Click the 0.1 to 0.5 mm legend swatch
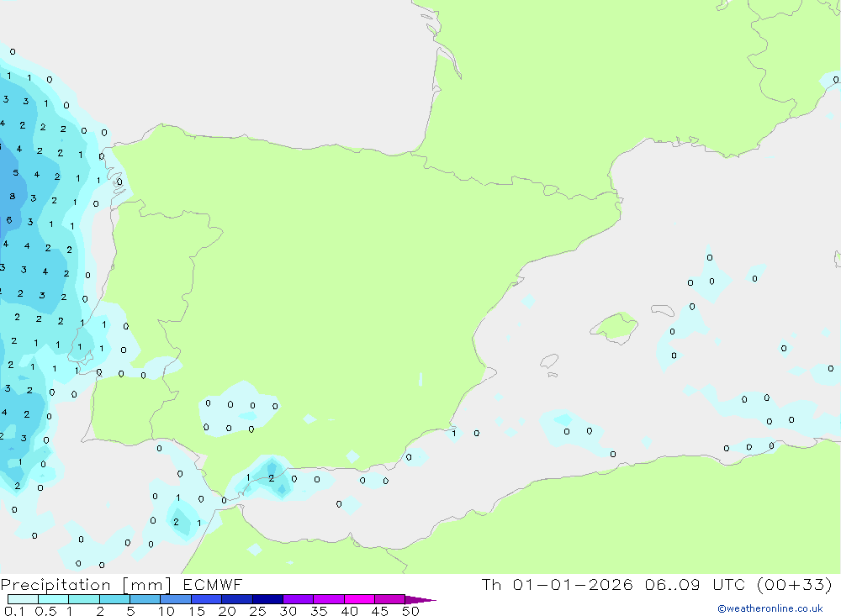841x616 pixels. [23, 599]
